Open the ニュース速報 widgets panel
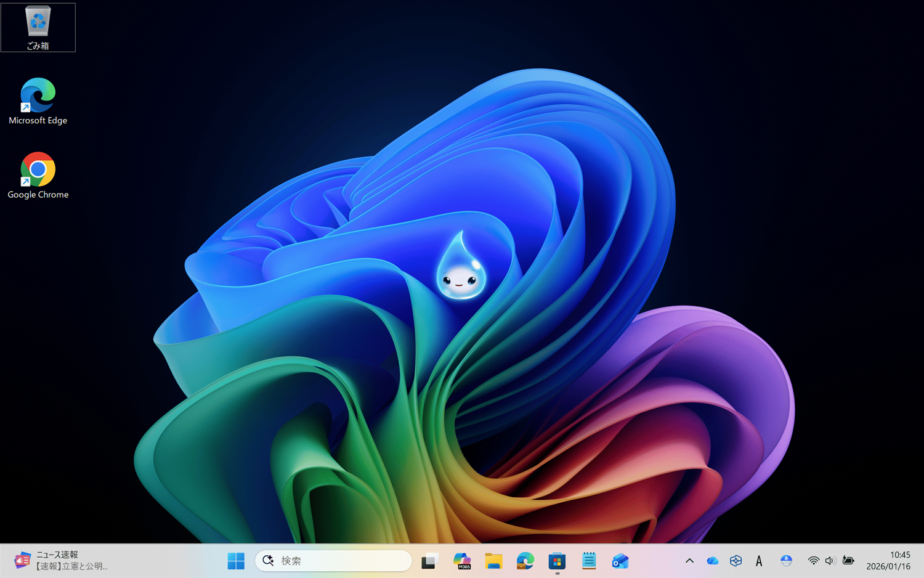 coord(62,561)
